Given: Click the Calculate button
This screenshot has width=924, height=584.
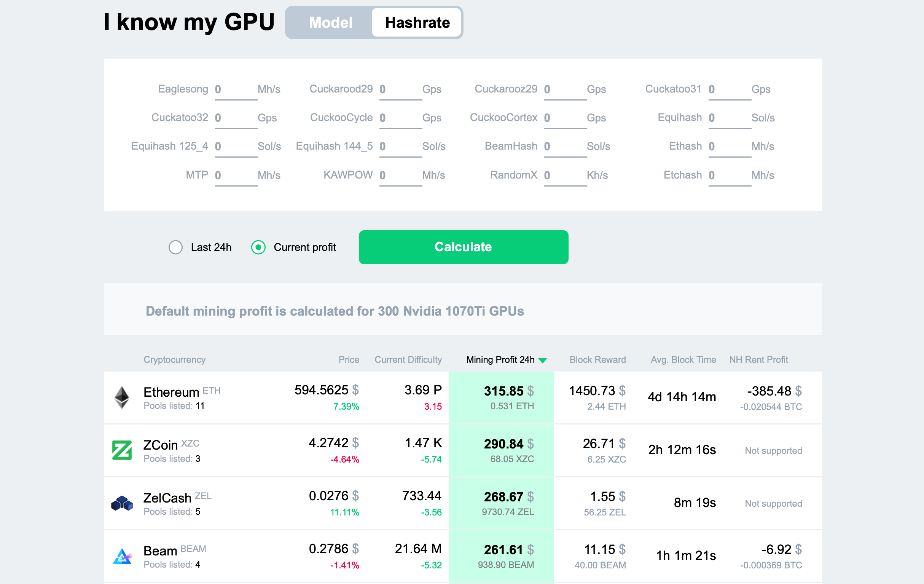Looking at the screenshot, I should point(463,247).
